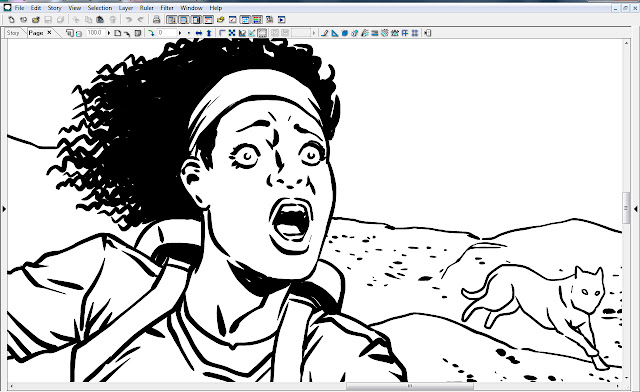Toggle the red-topped palette window button
The height and width of the screenshot is (392, 640).
click(x=208, y=20)
